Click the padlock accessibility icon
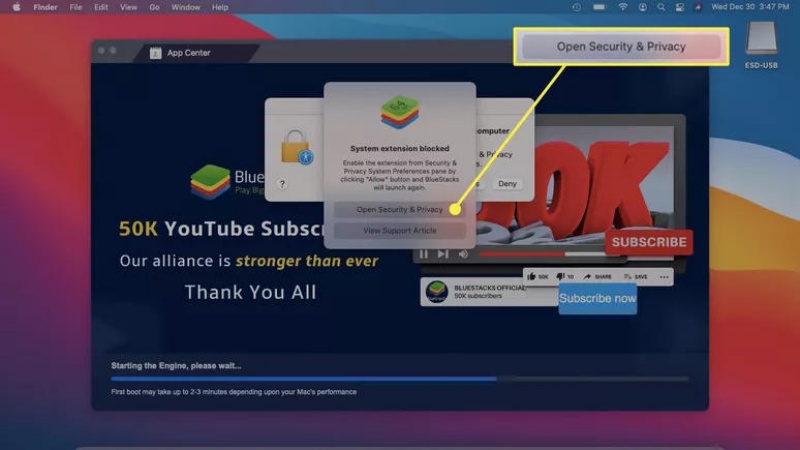The width and height of the screenshot is (800, 450). 296,147
